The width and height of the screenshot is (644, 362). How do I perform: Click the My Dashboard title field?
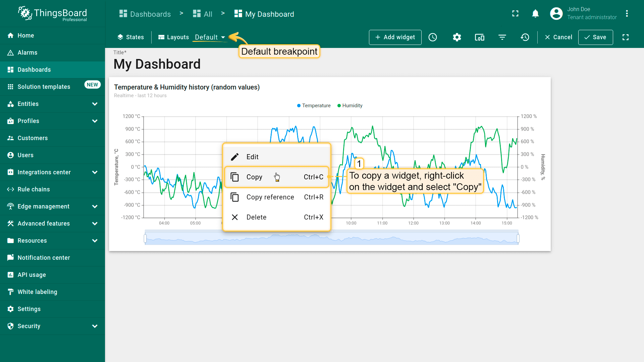(157, 64)
